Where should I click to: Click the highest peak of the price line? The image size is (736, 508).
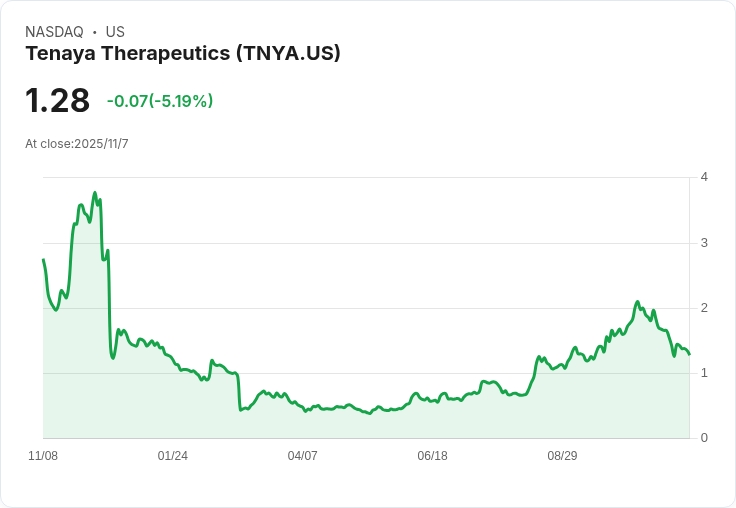pos(95,192)
